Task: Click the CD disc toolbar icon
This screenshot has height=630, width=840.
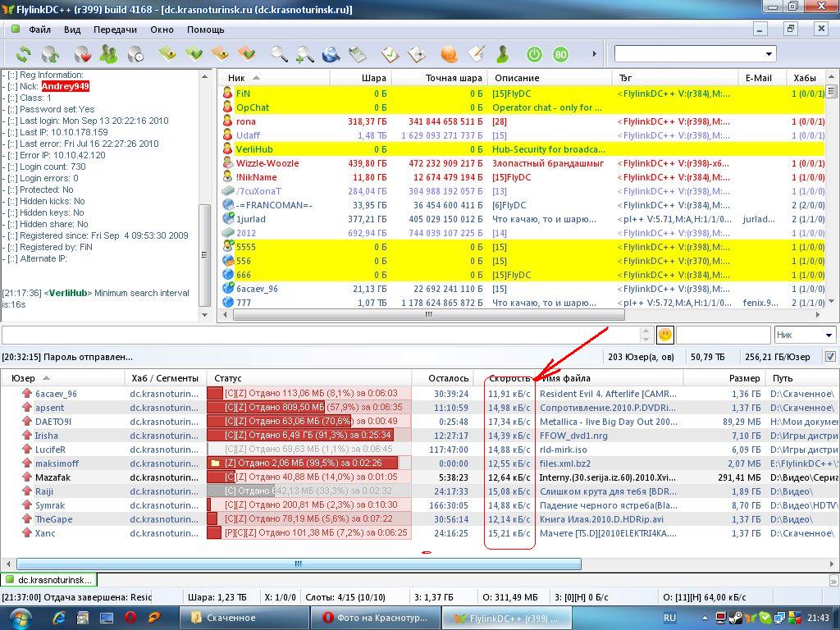Action: pos(417,54)
